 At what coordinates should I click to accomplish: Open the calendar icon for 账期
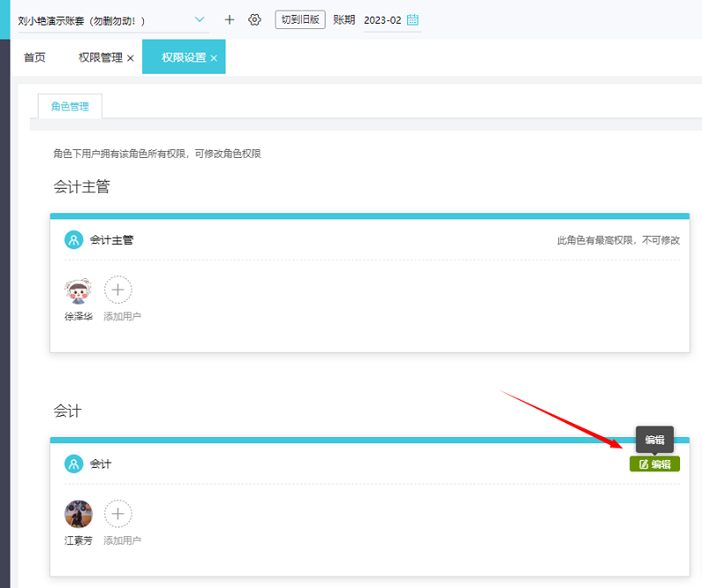pos(412,19)
